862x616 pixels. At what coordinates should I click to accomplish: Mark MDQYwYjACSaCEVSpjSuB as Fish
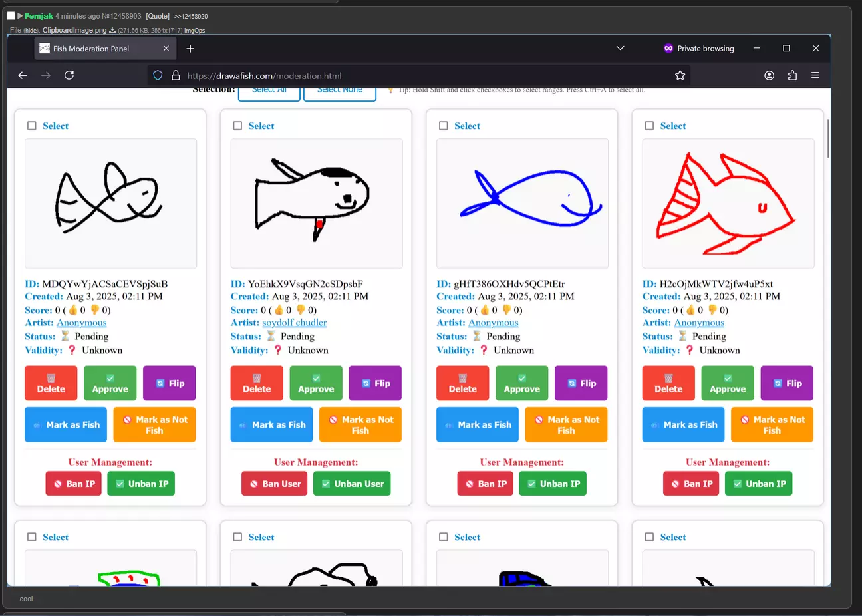click(x=66, y=424)
